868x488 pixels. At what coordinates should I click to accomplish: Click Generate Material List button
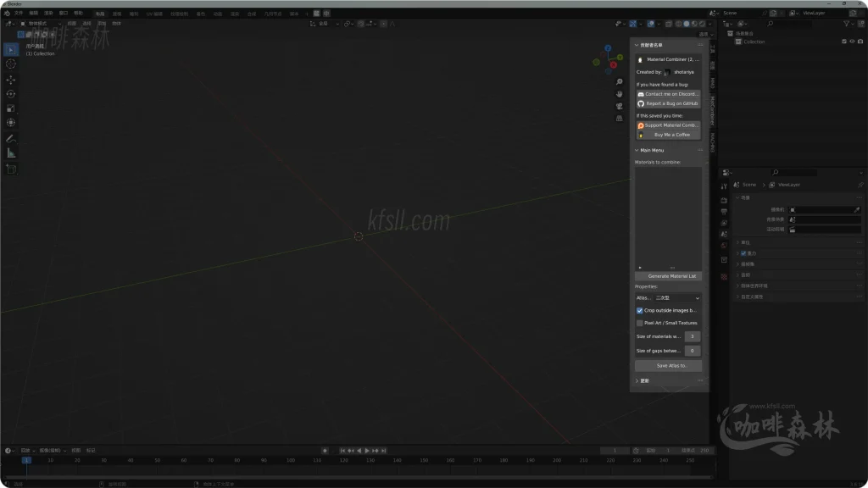(x=668, y=276)
